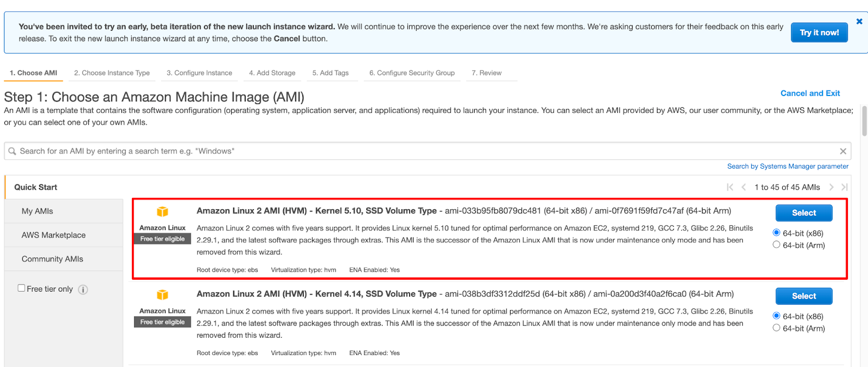Go to last page of AMI results
Viewport: 868px width, 367px height.
844,187
